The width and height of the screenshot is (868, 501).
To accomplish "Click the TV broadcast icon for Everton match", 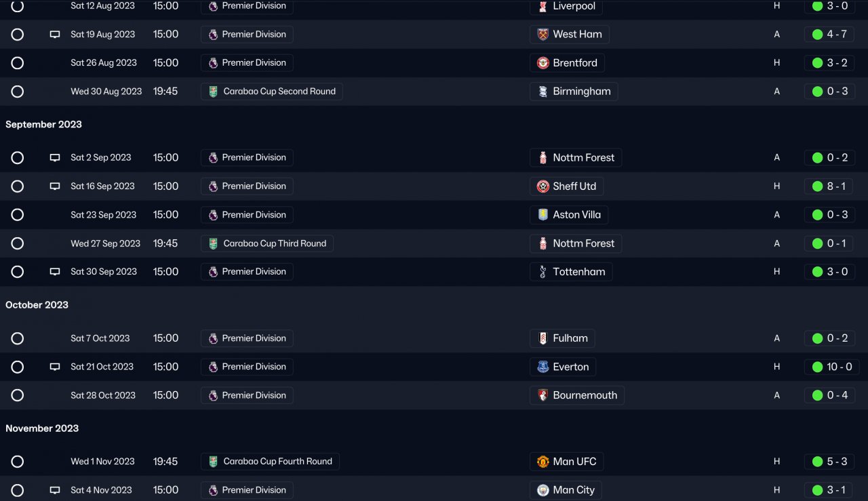I will [55, 367].
